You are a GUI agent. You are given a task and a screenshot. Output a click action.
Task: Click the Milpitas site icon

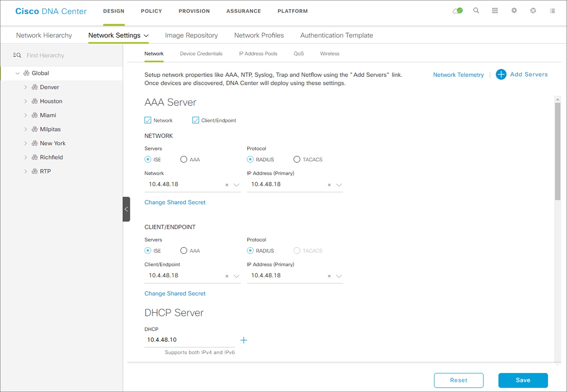(x=35, y=129)
